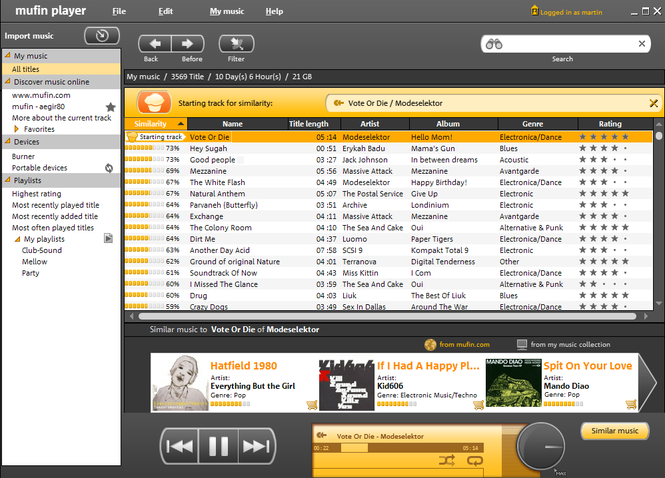Image resolution: width=665 pixels, height=478 pixels.
Task: Open the Help menu
Action: pyautogui.click(x=274, y=11)
